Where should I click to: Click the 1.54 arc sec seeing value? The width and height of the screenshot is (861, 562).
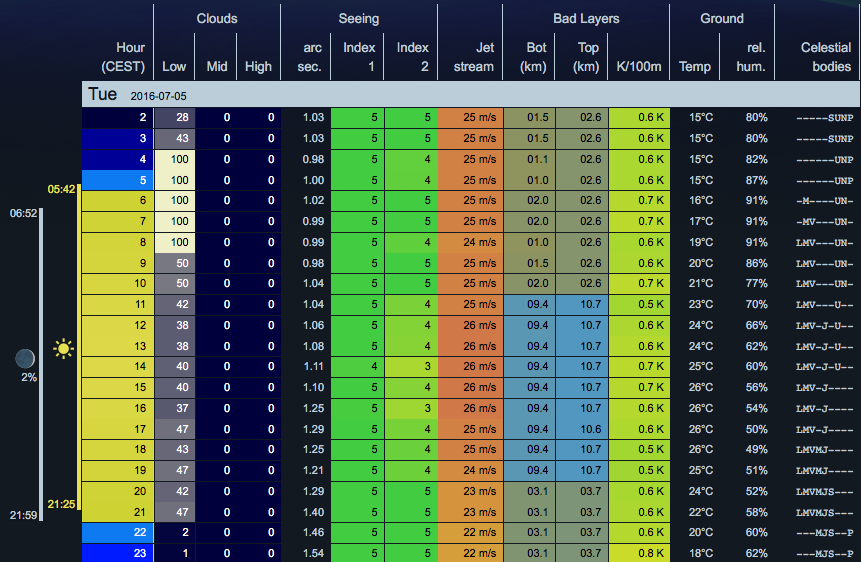coord(306,553)
